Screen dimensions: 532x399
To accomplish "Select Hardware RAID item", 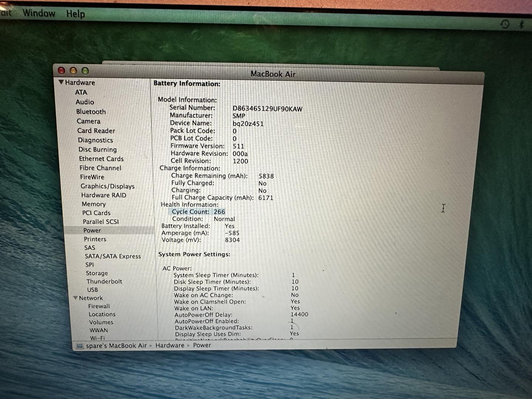I will [x=104, y=195].
